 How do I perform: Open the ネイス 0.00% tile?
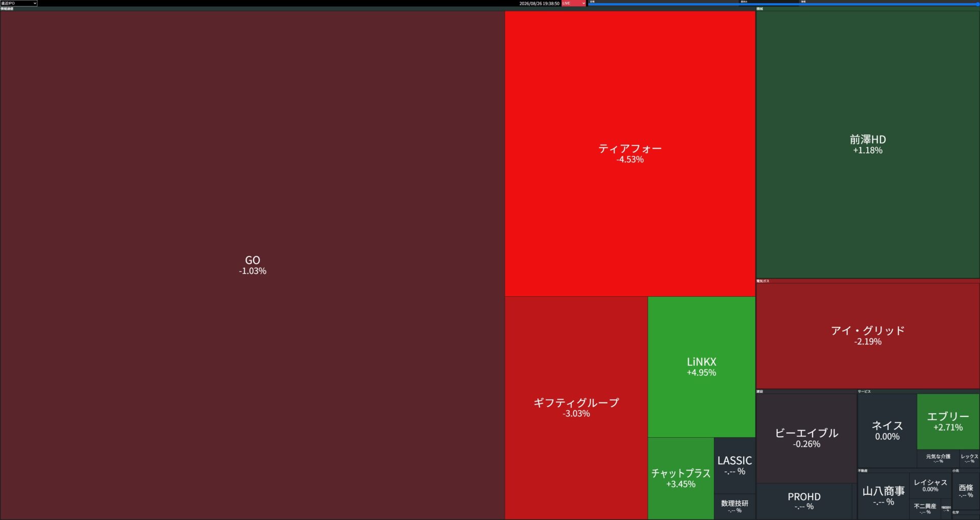(x=887, y=431)
